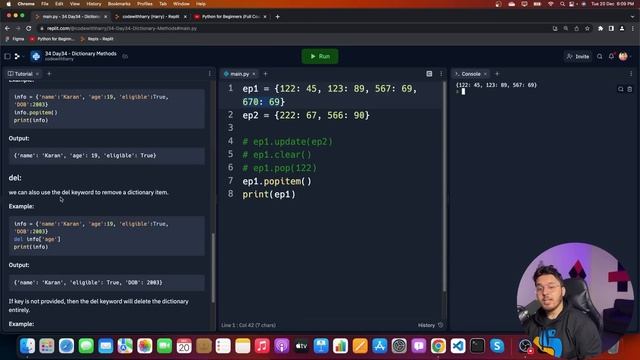Bookmark this page with the star icon

(x=587, y=29)
